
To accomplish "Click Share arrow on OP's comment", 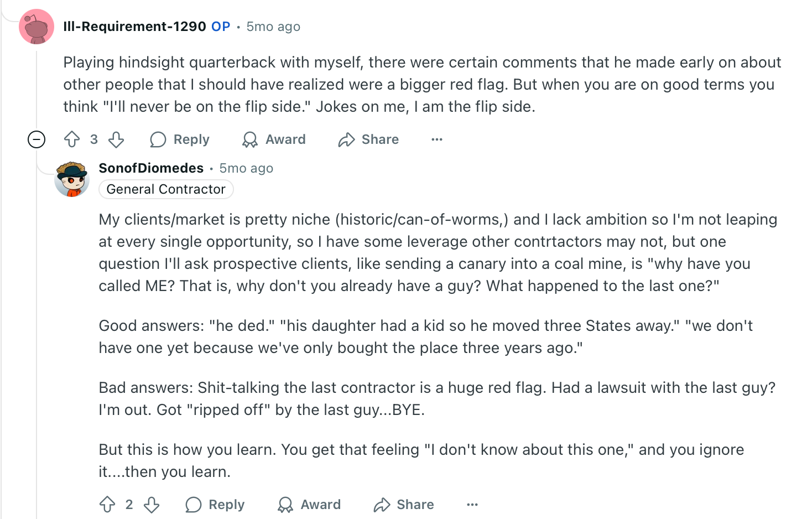I will tap(346, 139).
